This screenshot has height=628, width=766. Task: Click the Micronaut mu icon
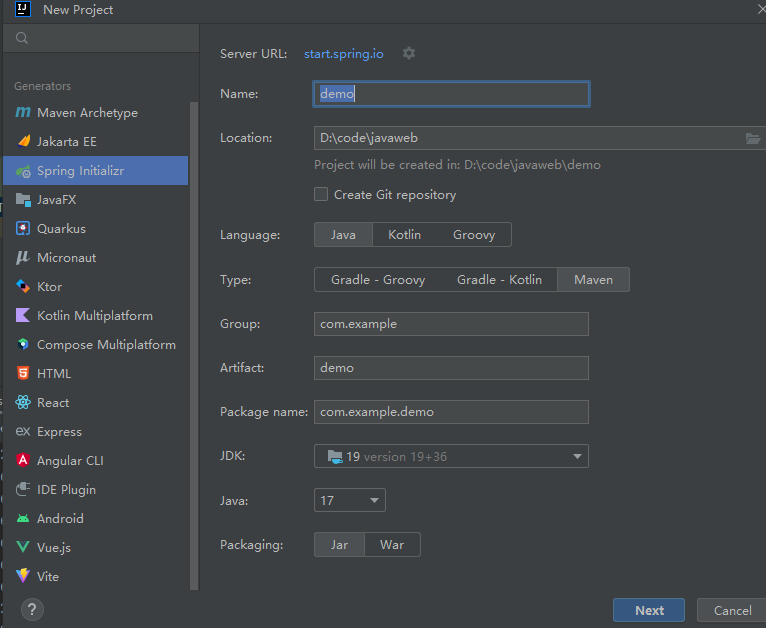(23, 258)
